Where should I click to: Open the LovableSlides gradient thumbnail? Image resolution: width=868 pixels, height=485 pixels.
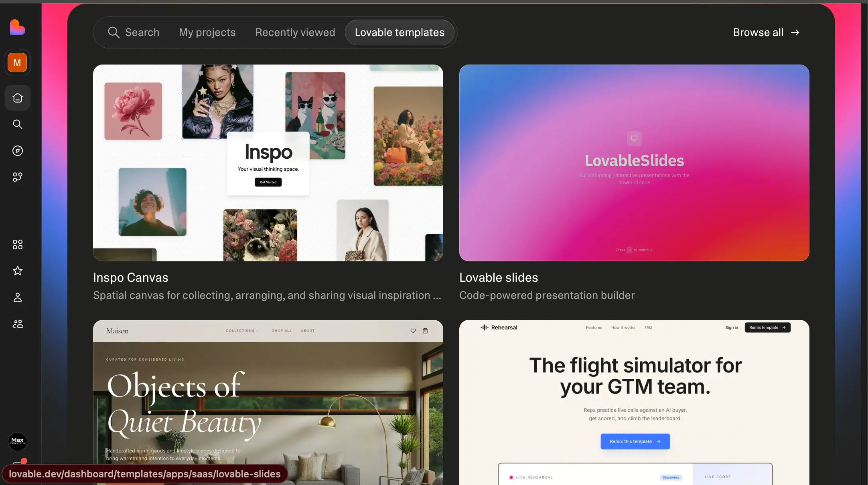coord(634,163)
